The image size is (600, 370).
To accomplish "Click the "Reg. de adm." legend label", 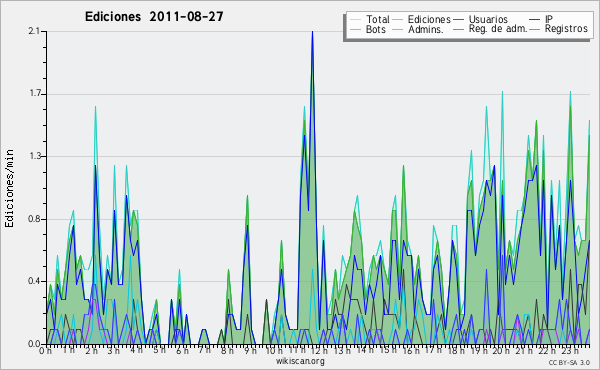I will (x=498, y=29).
